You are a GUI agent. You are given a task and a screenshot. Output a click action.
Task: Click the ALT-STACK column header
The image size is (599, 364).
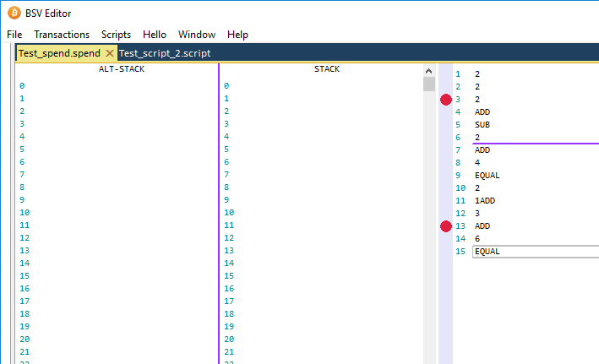tap(122, 69)
